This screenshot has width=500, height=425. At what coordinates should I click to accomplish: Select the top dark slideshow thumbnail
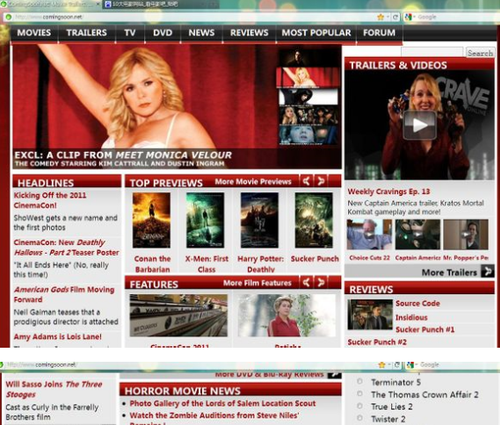pyautogui.click(x=308, y=58)
